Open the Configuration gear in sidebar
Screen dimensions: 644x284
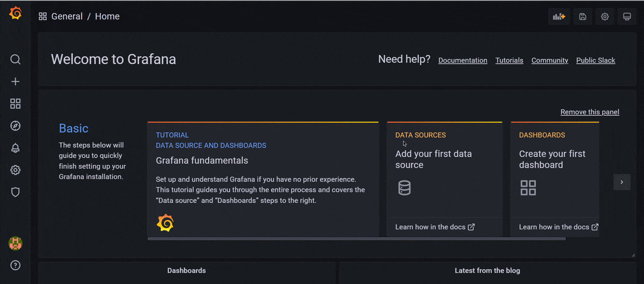pyautogui.click(x=16, y=170)
